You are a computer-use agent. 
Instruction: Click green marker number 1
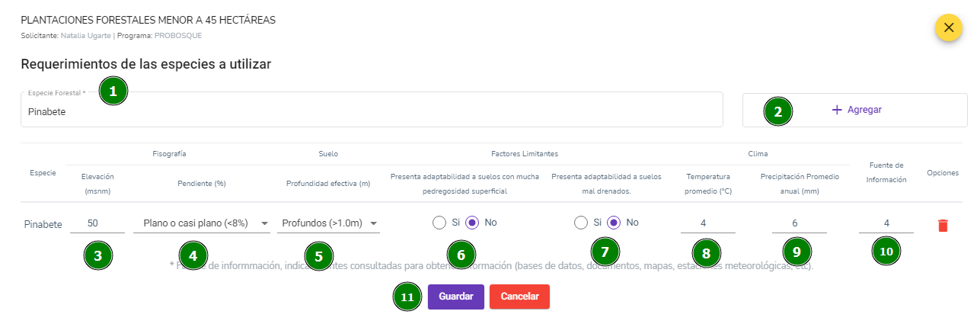pos(113,91)
